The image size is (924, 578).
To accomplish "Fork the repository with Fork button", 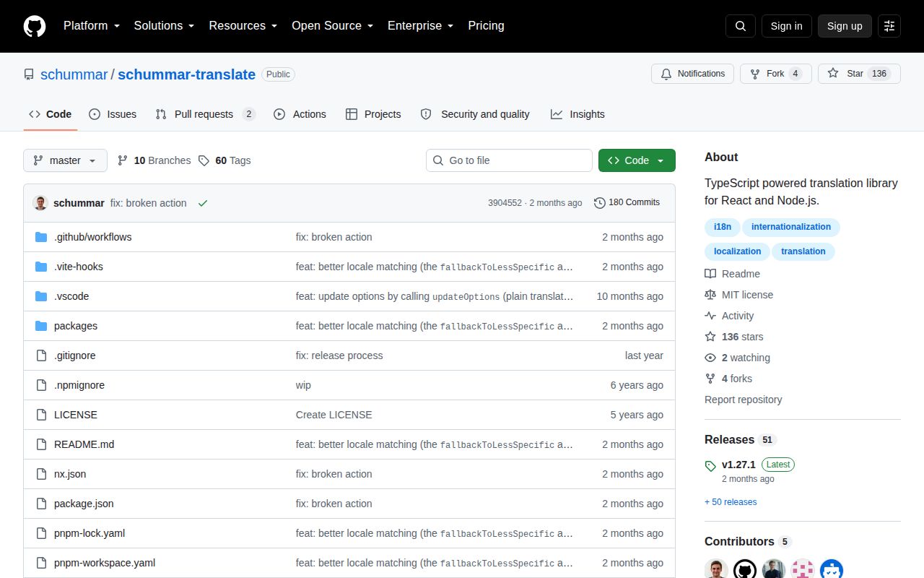I will click(776, 74).
